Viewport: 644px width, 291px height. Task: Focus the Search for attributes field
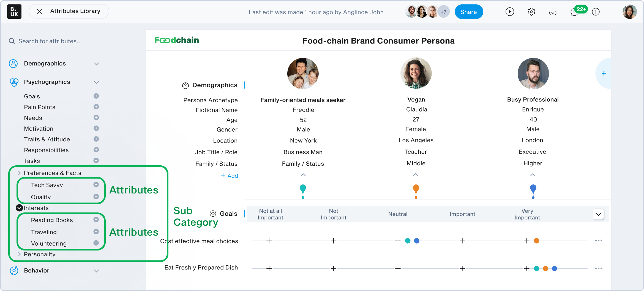[55, 41]
